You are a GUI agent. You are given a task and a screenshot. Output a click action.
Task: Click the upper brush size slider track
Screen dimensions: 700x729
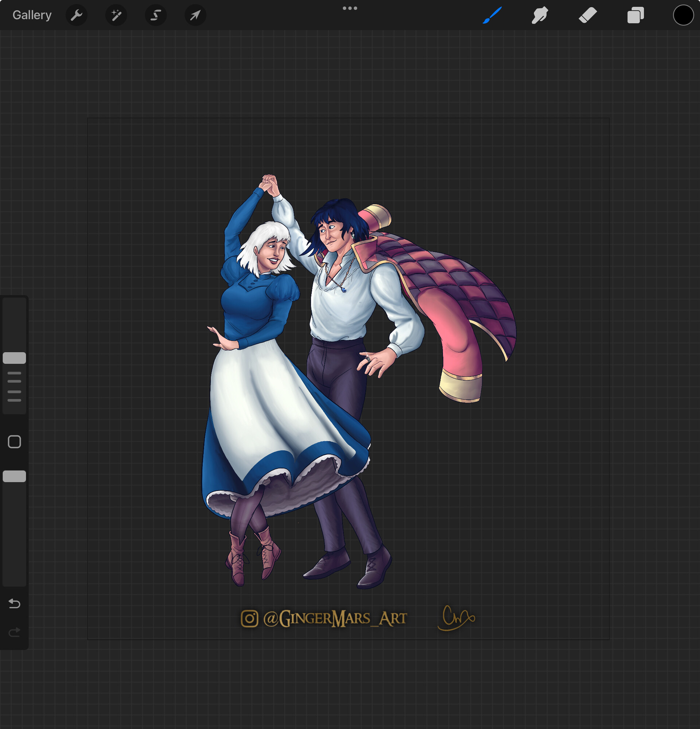(x=15, y=323)
